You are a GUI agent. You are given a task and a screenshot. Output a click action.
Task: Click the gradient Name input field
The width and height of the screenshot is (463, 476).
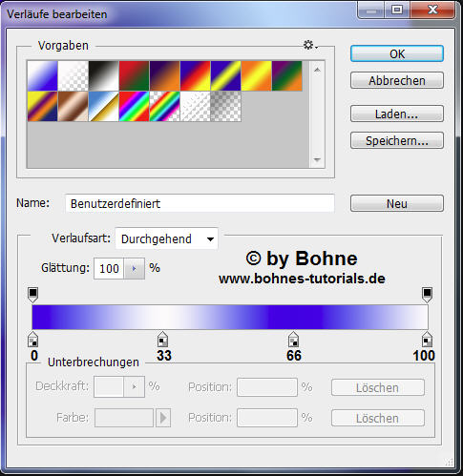point(200,203)
